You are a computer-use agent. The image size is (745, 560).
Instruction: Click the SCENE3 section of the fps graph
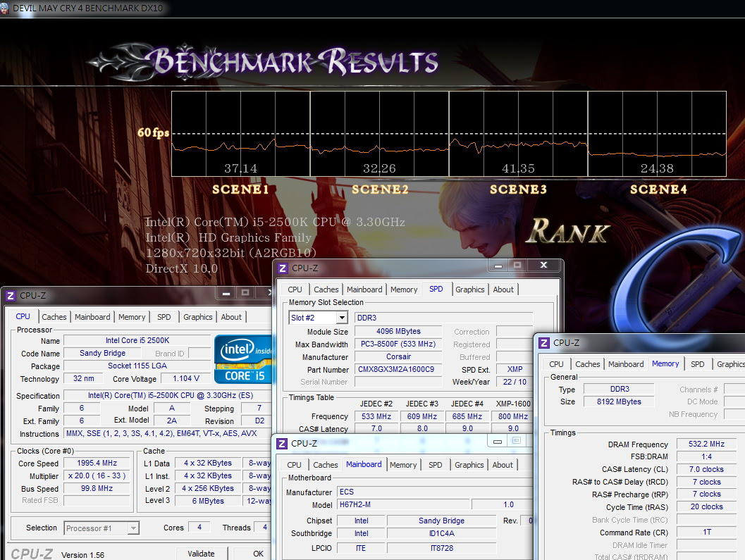518,134
